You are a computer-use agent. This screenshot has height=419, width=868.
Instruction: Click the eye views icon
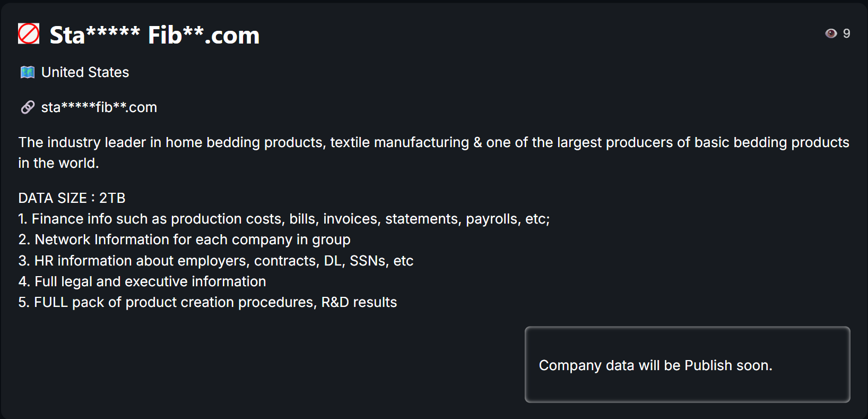click(831, 33)
